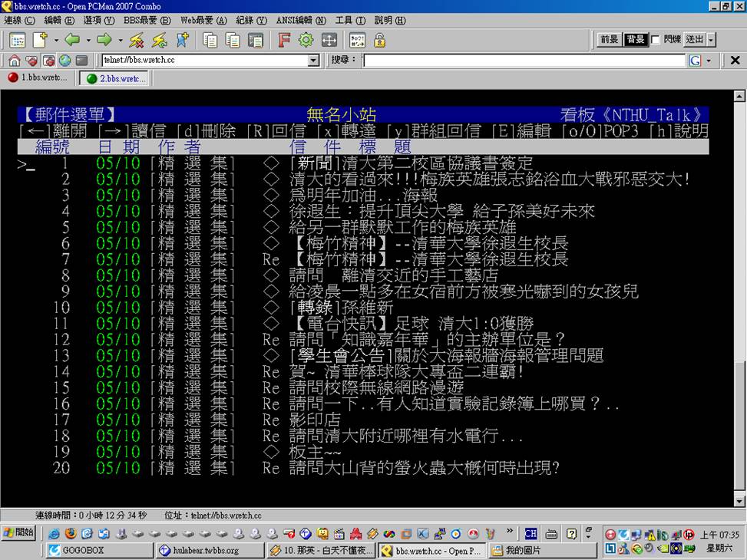Click the green forward arrow icon
747x560 pixels.
tap(104, 40)
